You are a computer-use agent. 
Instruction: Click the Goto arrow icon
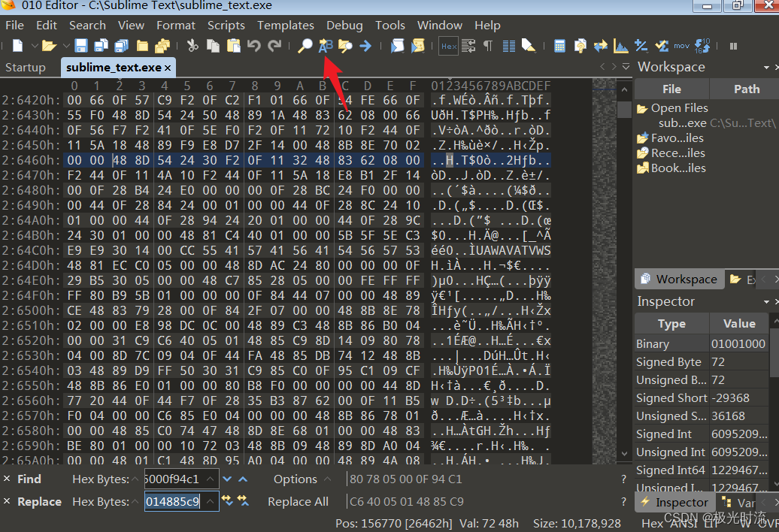[x=365, y=46]
